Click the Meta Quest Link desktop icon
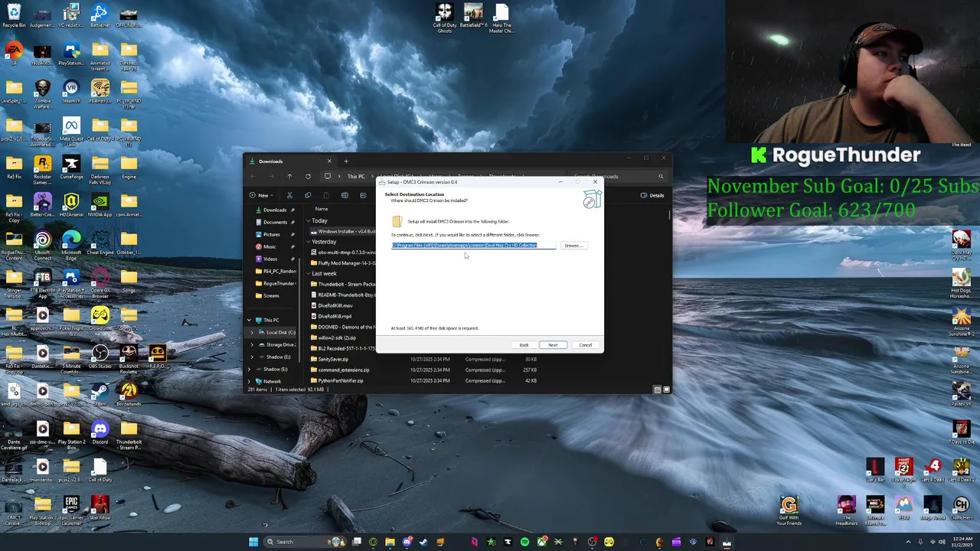Viewport: 980px width, 551px height. pyautogui.click(x=71, y=131)
